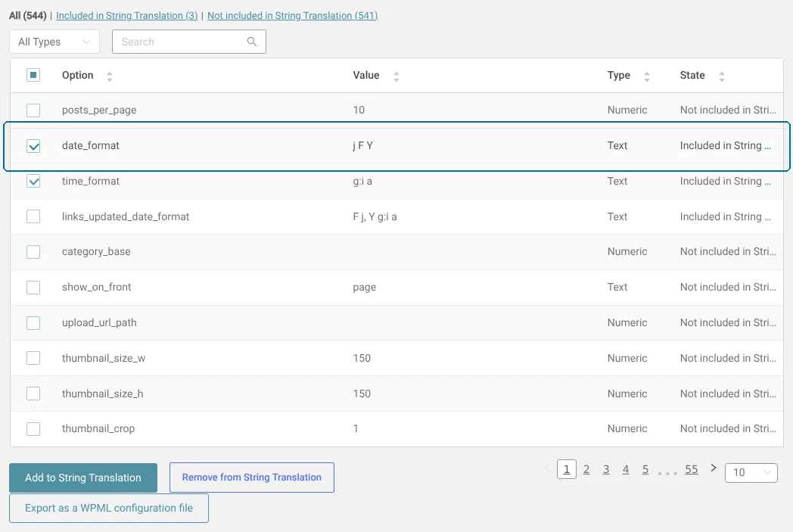This screenshot has width=793, height=532.
Task: Click the 'j F Y' date format value
Action: 362,145
